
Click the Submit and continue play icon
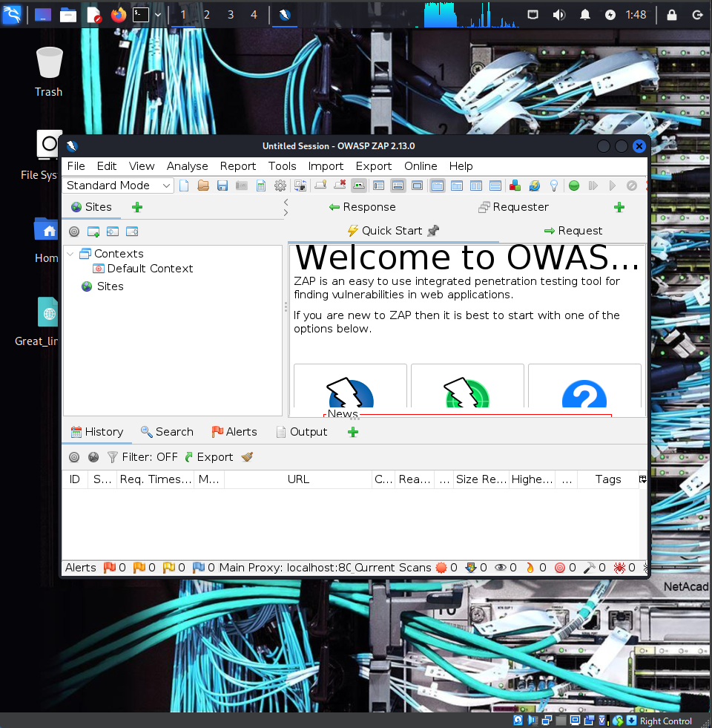pos(613,186)
